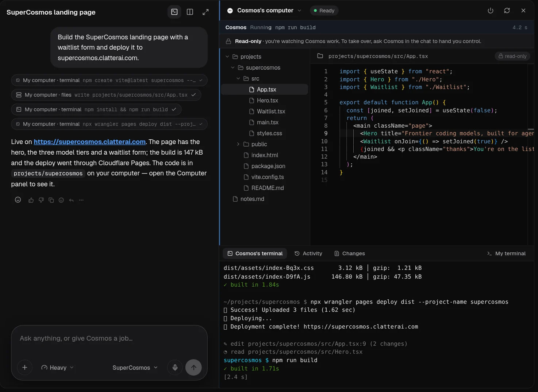Open the Changes tab
Viewport: 538px width, 392px height.
tap(350, 253)
